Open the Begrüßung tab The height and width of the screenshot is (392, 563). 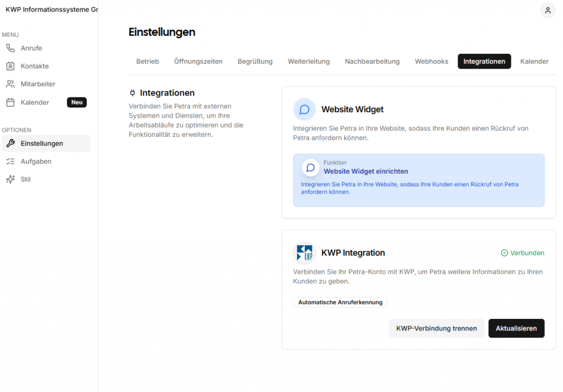click(255, 62)
